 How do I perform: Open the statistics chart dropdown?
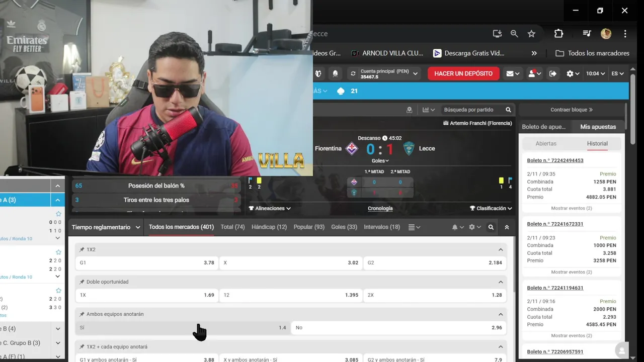429,110
